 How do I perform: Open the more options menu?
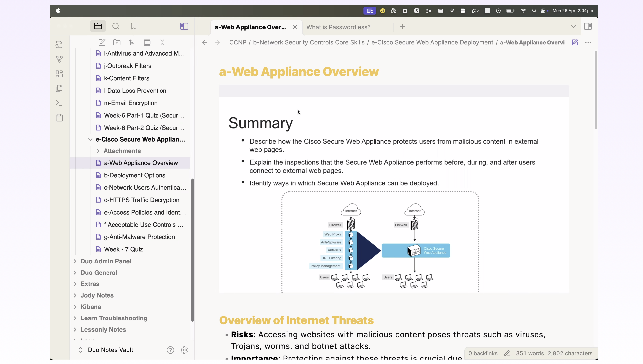pos(588,42)
